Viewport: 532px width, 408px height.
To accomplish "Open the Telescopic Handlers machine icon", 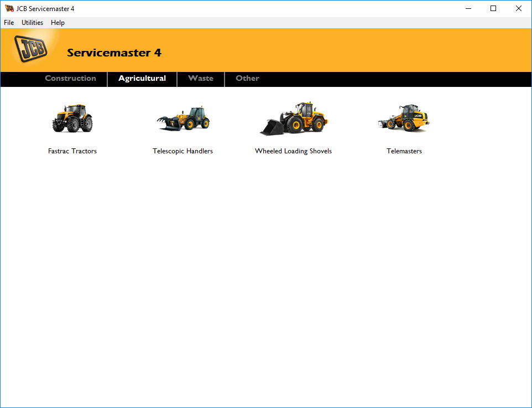I will 183,118.
